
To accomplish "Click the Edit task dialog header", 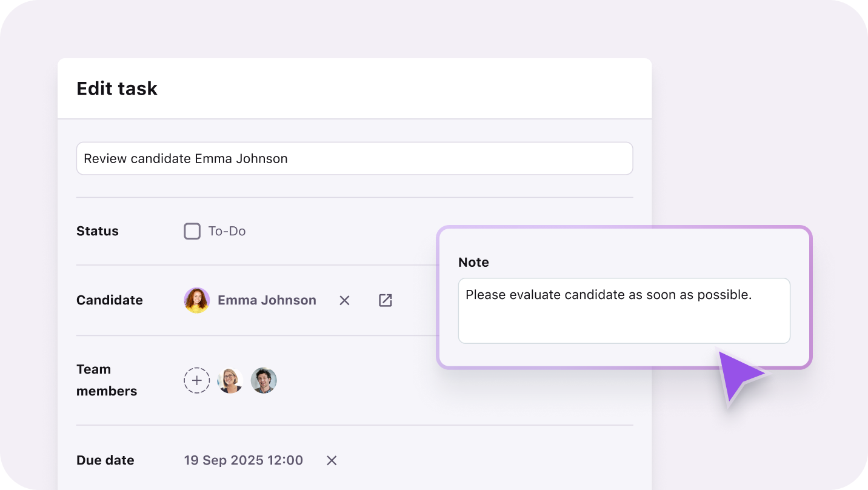I will pyautogui.click(x=116, y=89).
